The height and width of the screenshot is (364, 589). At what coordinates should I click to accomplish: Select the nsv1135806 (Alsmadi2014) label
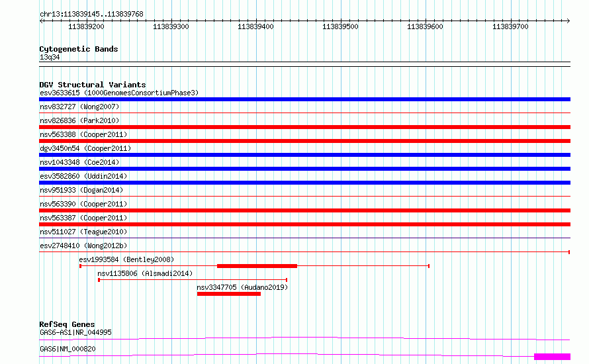[145, 273]
